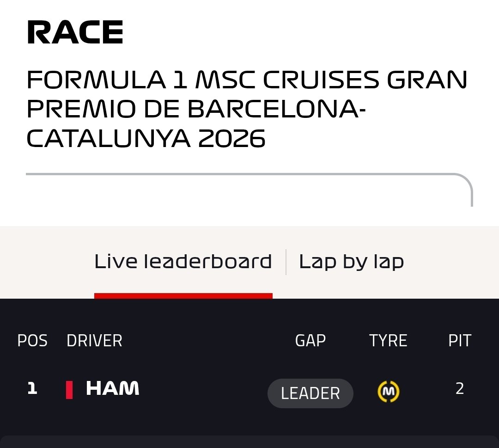Click the PIT column header
Image resolution: width=499 pixels, height=448 pixels.
click(x=460, y=341)
